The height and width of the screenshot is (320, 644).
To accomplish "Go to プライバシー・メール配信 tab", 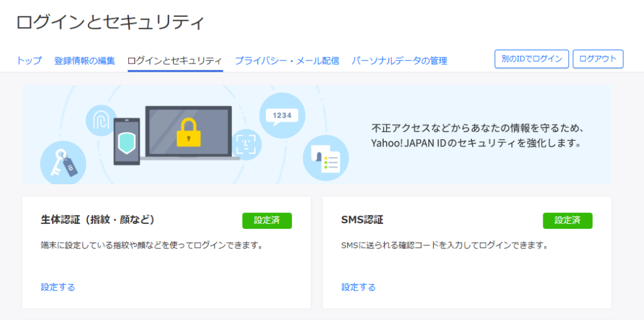I will tap(287, 61).
